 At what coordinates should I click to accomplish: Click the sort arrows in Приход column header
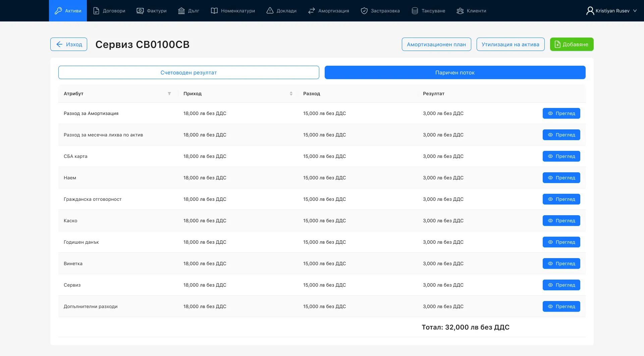(291, 94)
